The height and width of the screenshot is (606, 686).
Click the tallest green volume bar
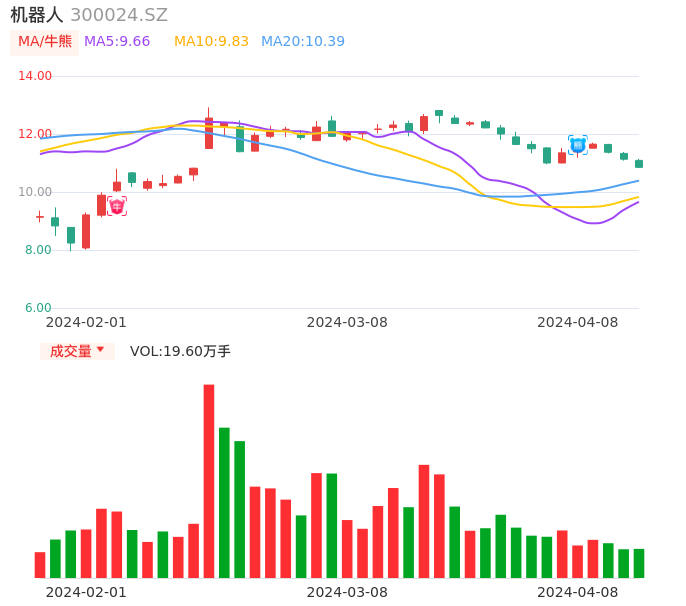tap(224, 502)
